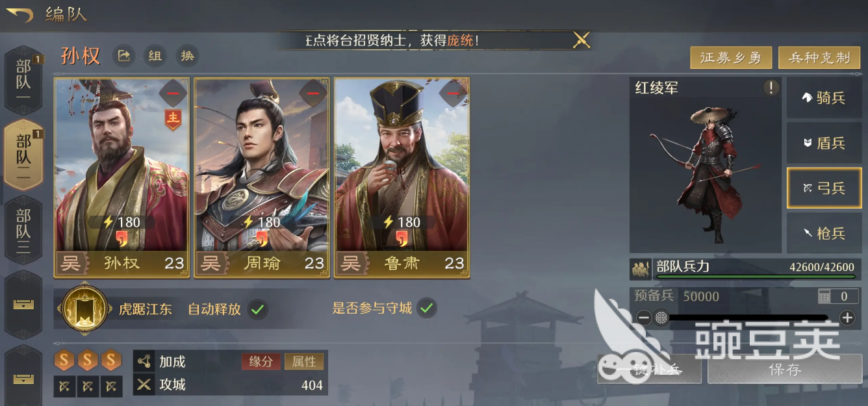Open the 组 group icon
Screen dimensions: 868x406
pyautogui.click(x=155, y=55)
